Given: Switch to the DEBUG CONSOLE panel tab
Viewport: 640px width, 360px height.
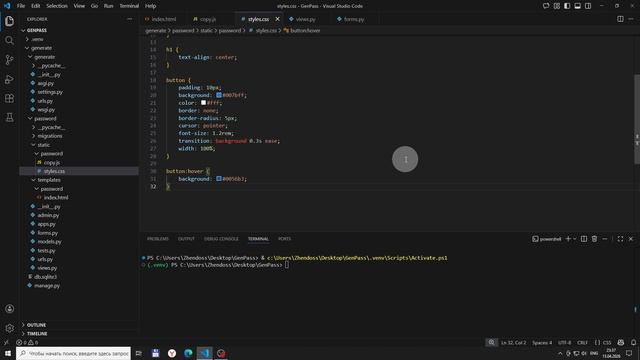Looking at the screenshot, I should pos(221,239).
